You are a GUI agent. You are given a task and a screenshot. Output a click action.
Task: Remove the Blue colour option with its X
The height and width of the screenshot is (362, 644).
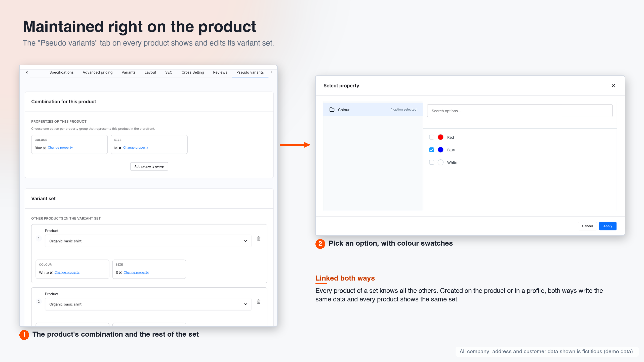click(x=45, y=148)
